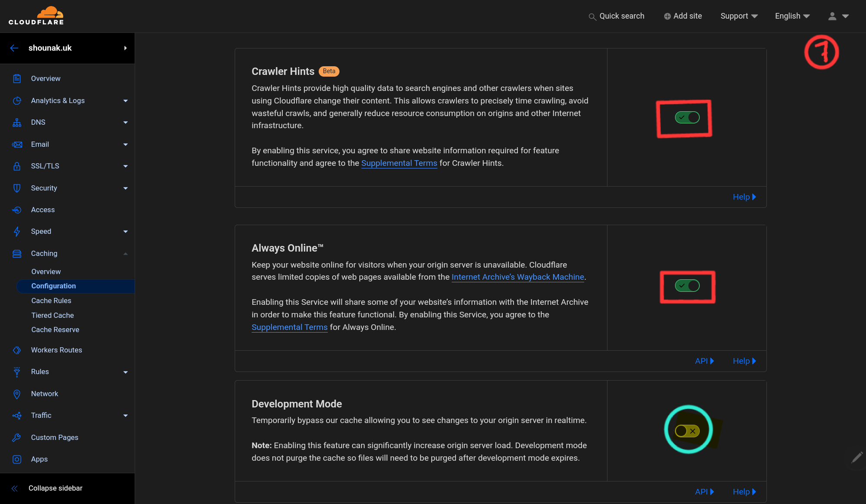Click the Security sidebar icon
866x504 pixels.
click(x=17, y=188)
